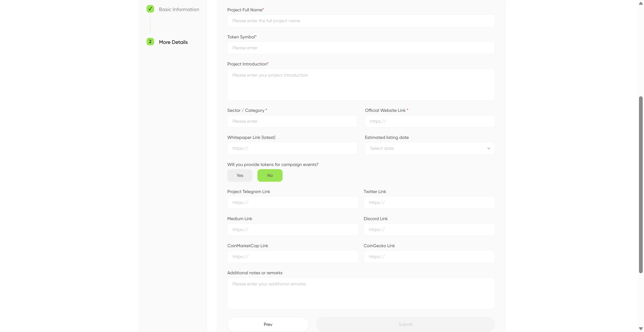
Task: Click into the Token Symbol input
Action: pos(361,48)
